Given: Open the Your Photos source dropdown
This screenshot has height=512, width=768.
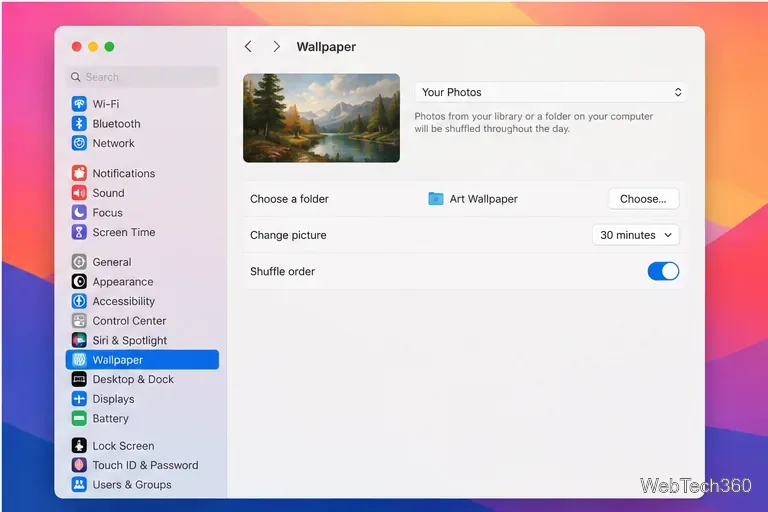Looking at the screenshot, I should pos(551,92).
